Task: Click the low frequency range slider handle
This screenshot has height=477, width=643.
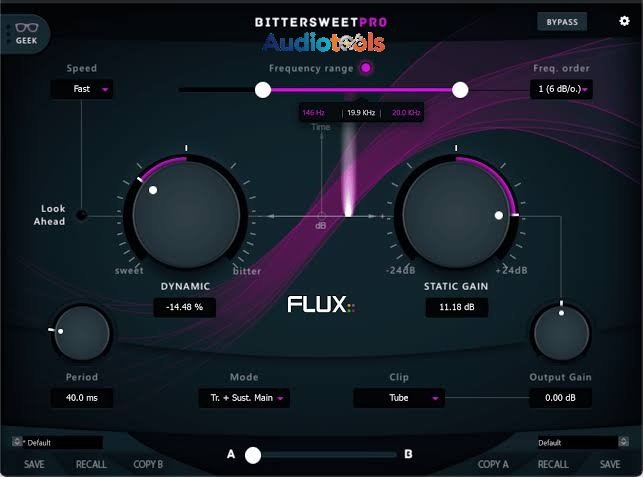Action: (x=263, y=90)
